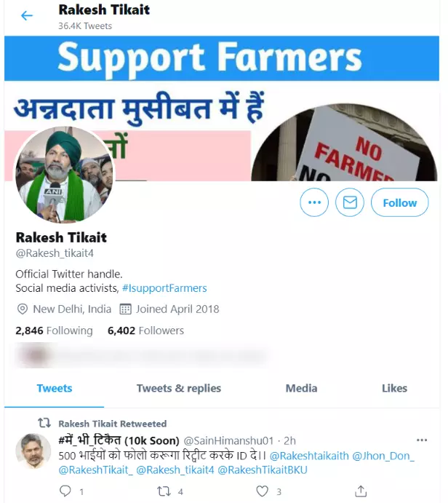
Task: Reply to the retweeted tweet
Action: point(65,491)
